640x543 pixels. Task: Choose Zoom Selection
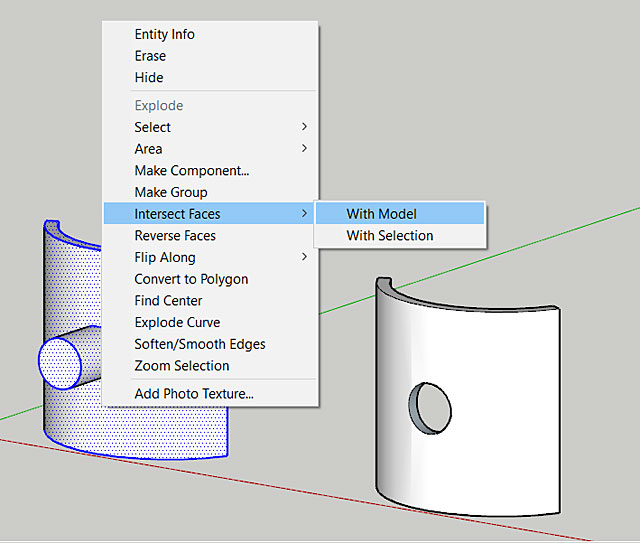click(182, 366)
